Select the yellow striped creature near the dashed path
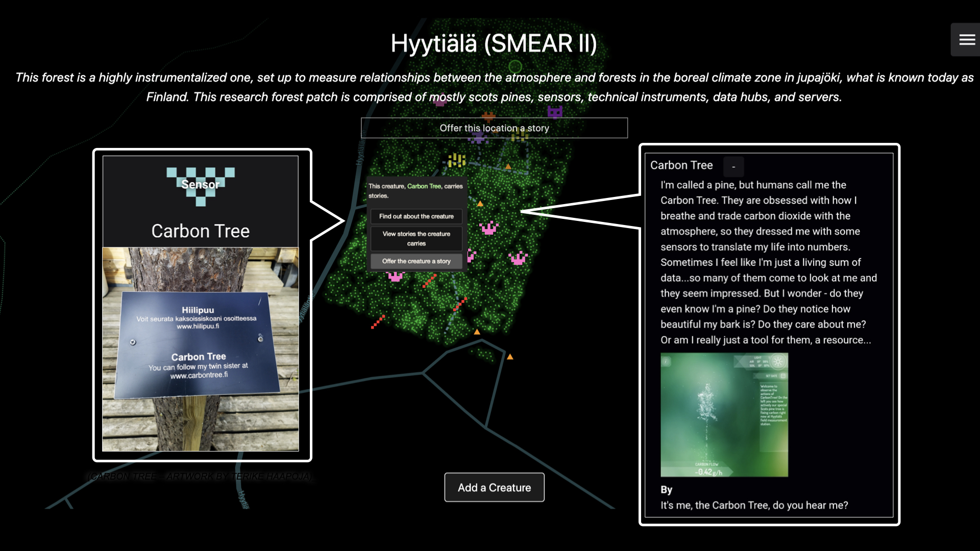Viewport: 980px width, 551px height. 456,160
